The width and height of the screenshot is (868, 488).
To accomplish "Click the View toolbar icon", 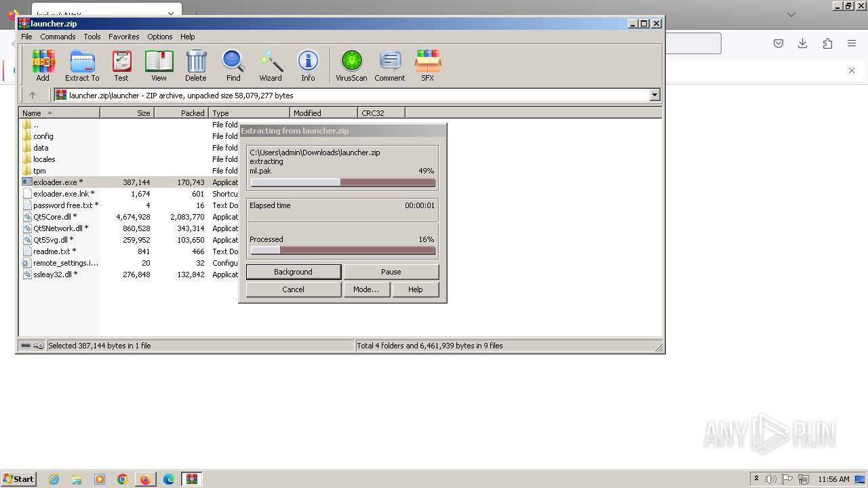I will pyautogui.click(x=159, y=66).
